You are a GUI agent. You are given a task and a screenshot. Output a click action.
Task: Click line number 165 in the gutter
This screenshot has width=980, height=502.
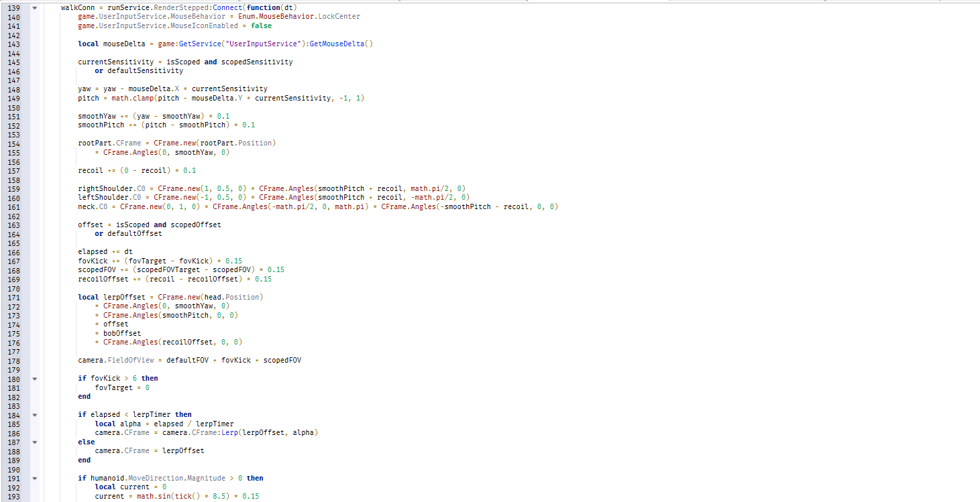coord(14,243)
